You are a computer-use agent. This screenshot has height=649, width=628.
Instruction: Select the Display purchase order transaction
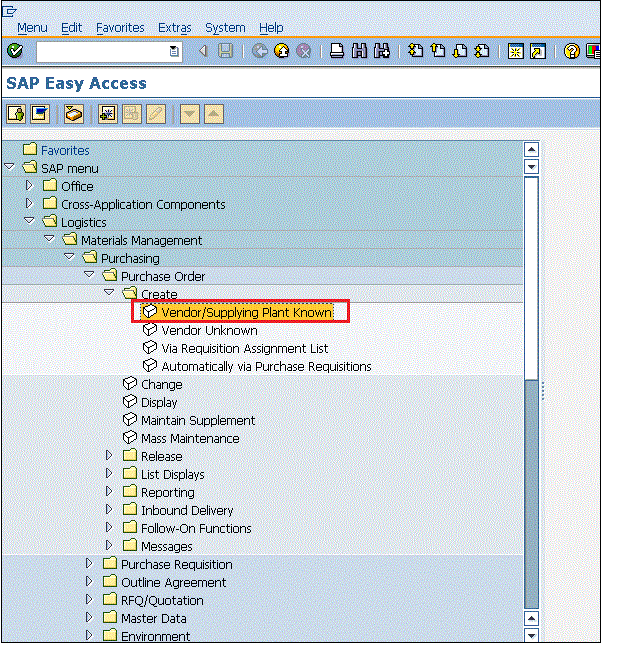click(159, 403)
